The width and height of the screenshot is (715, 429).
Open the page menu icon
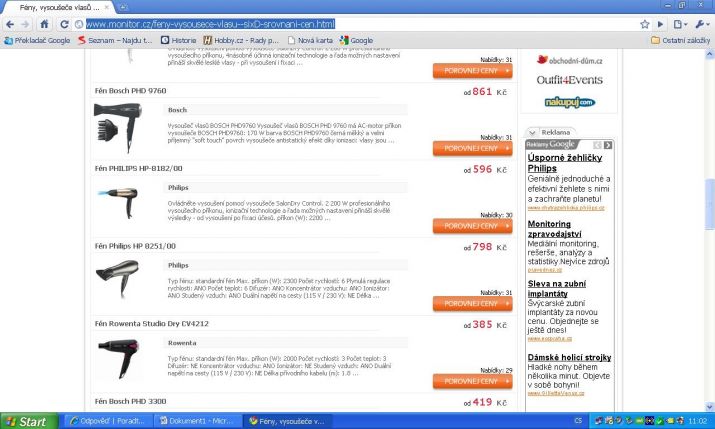680,24
